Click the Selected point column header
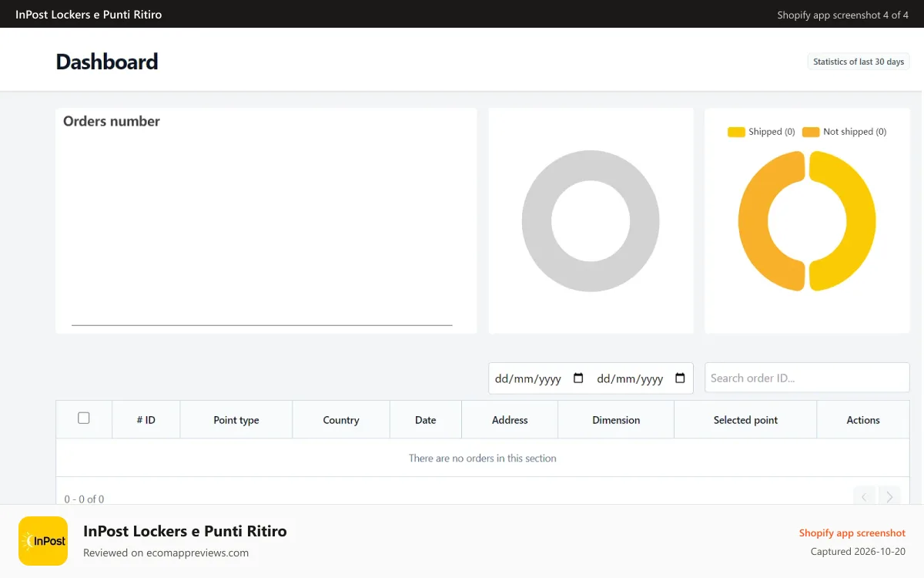The image size is (924, 578). click(745, 420)
